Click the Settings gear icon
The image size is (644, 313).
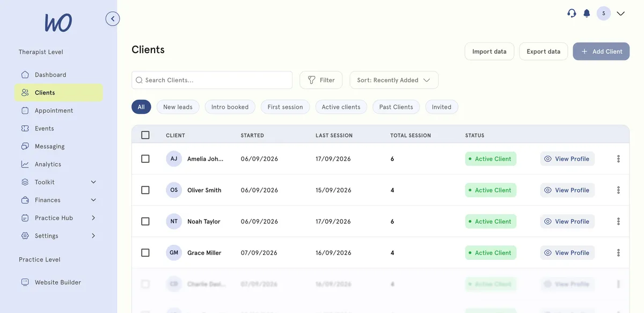click(x=25, y=236)
